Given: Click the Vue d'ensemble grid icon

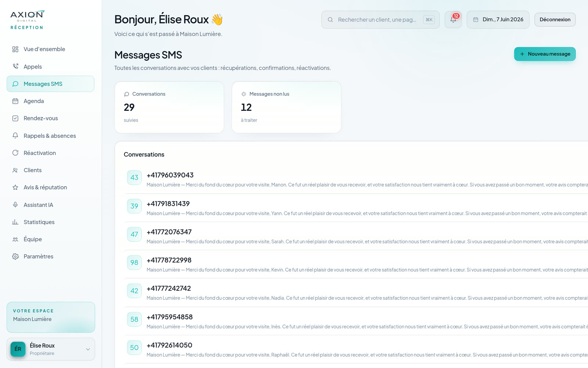Looking at the screenshot, I should (15, 49).
